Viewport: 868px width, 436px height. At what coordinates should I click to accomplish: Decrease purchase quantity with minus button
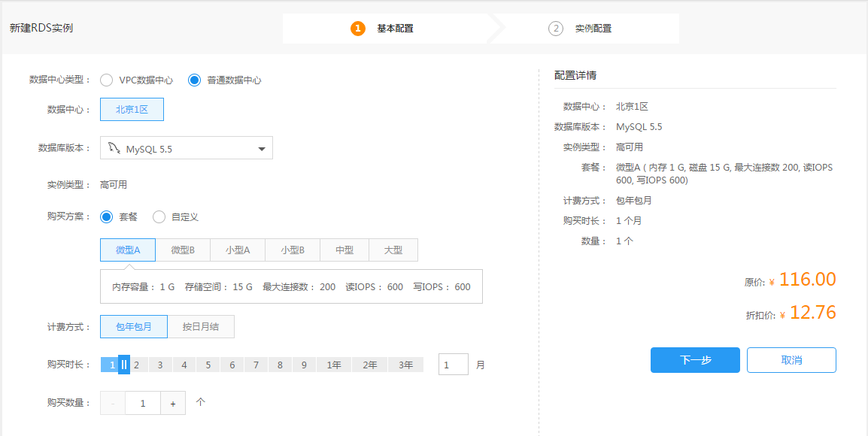113,404
